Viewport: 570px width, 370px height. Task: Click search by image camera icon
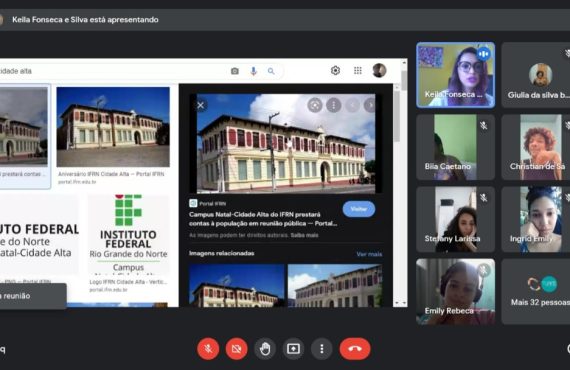[235, 71]
